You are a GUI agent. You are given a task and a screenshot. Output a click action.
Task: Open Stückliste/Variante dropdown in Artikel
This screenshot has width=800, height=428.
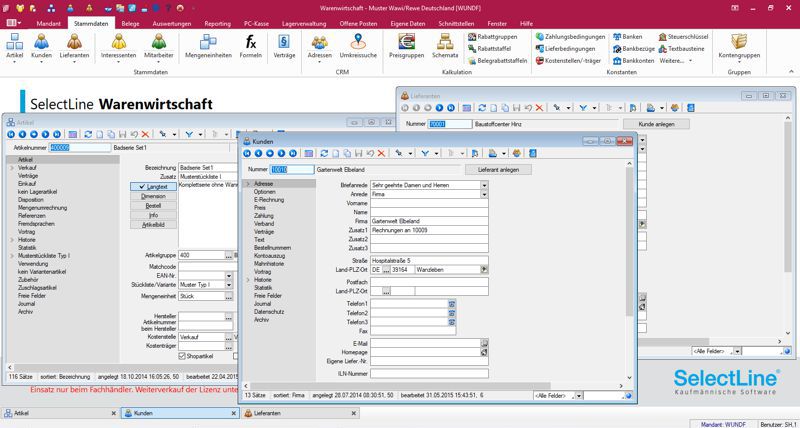click(229, 285)
